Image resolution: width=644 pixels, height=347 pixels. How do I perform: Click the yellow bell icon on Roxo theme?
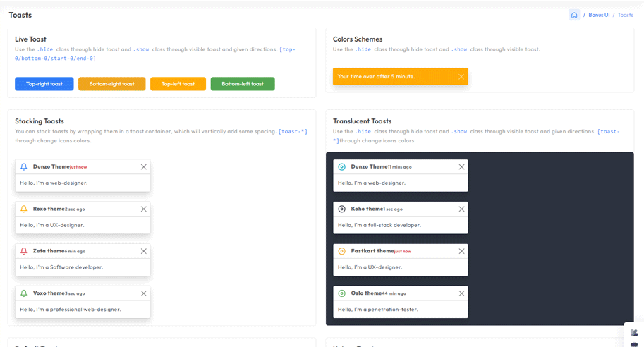pyautogui.click(x=24, y=209)
